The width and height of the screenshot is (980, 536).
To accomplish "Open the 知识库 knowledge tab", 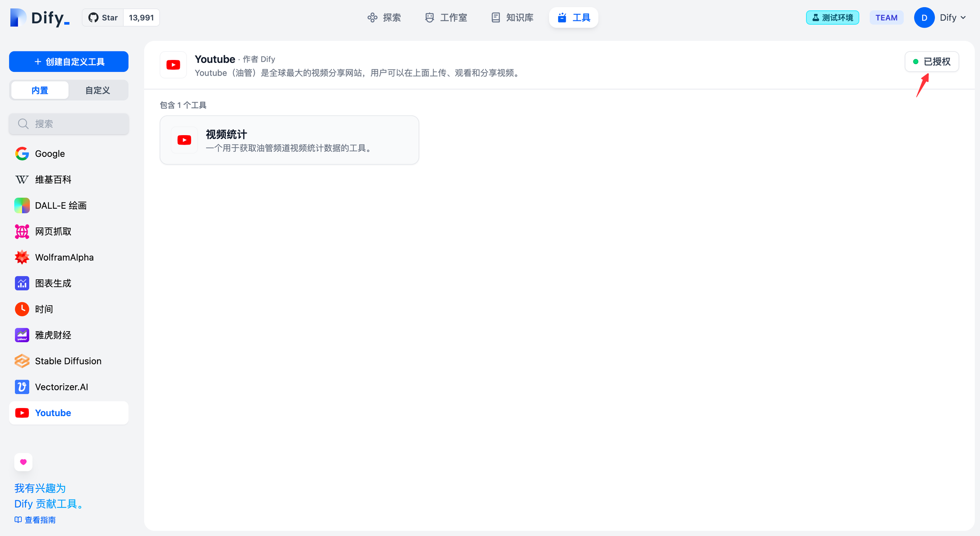I will click(512, 17).
